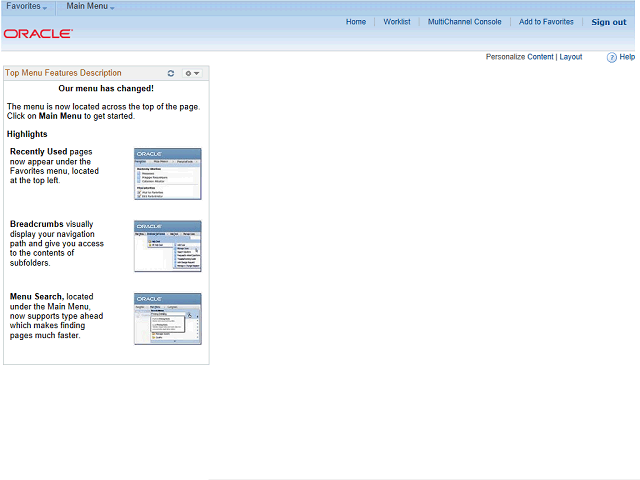Open gear dropdown arrow in pagelet header
This screenshot has width=640, height=480.
click(x=197, y=73)
